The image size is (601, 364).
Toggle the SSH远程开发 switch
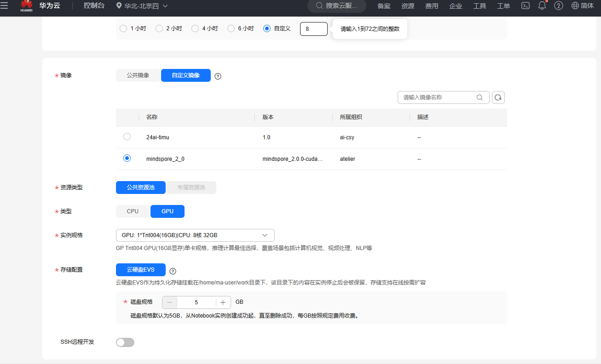(125, 342)
